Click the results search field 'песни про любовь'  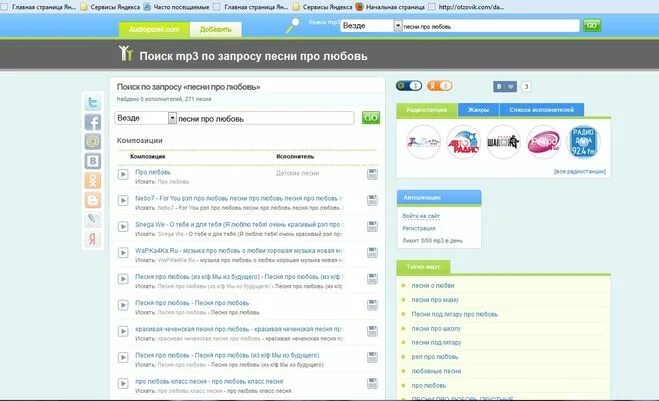[x=265, y=119]
